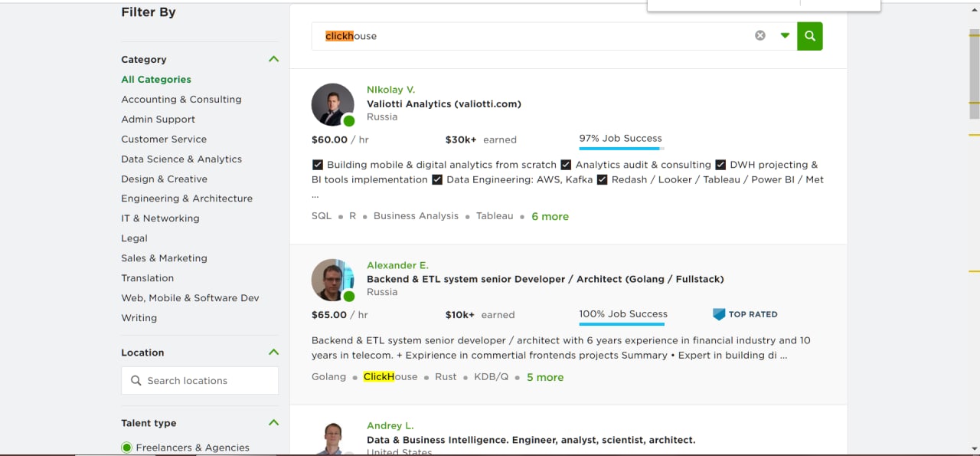Collapse the Location filter section
This screenshot has height=456, width=980.
tap(273, 353)
